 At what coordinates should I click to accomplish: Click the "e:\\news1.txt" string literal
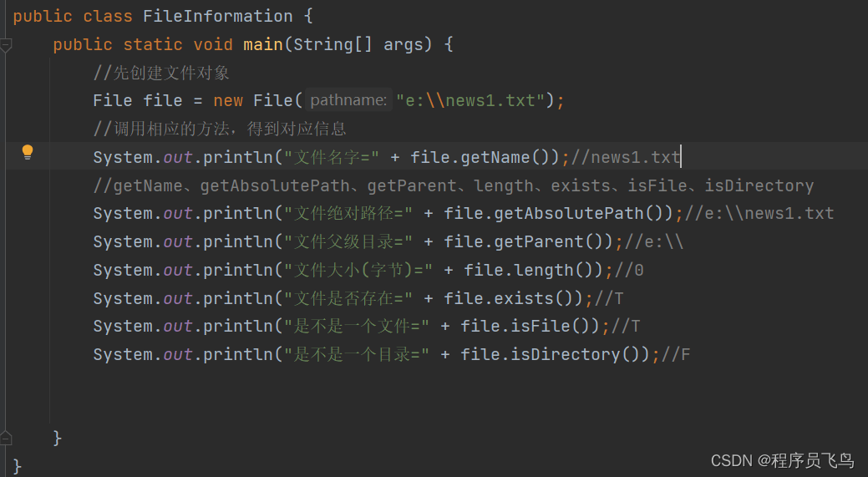(x=470, y=101)
